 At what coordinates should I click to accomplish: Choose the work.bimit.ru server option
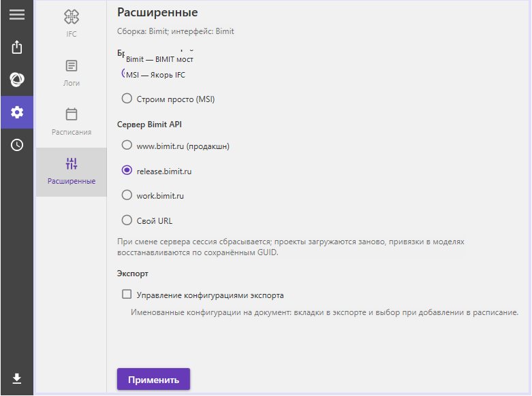click(127, 195)
